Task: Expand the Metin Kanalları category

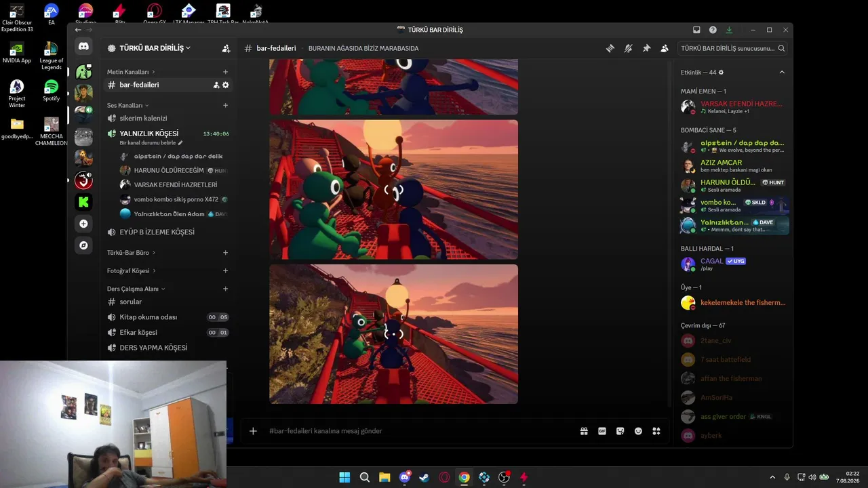Action: point(131,72)
